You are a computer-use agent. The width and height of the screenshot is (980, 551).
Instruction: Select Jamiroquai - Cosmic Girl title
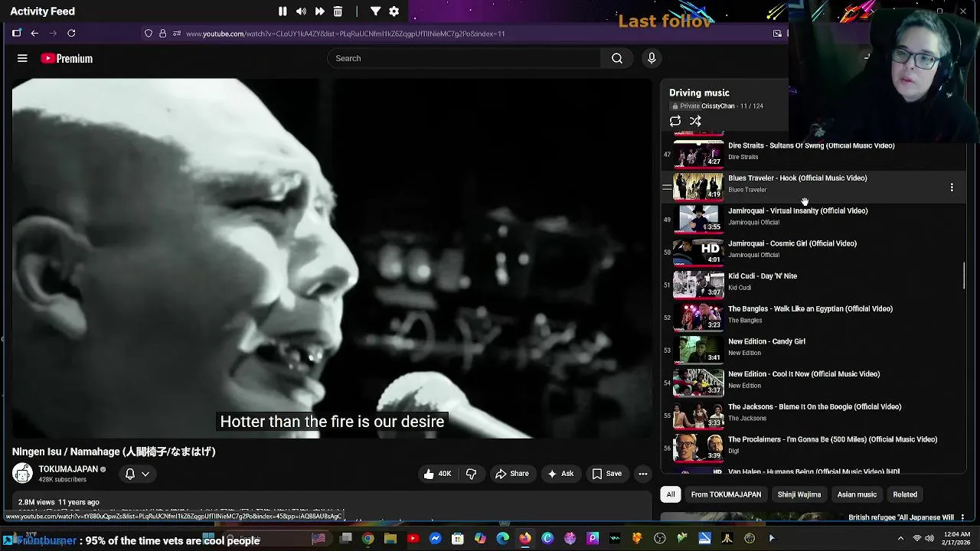pos(792,243)
